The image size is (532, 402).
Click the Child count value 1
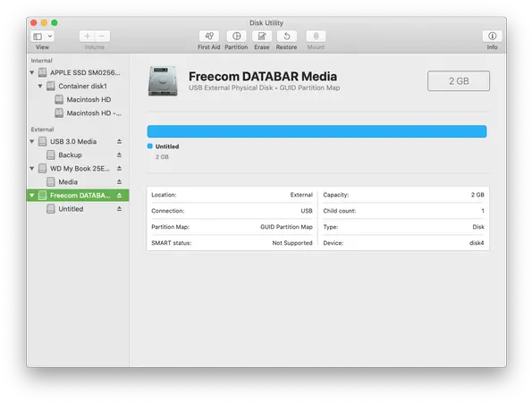[x=483, y=211]
